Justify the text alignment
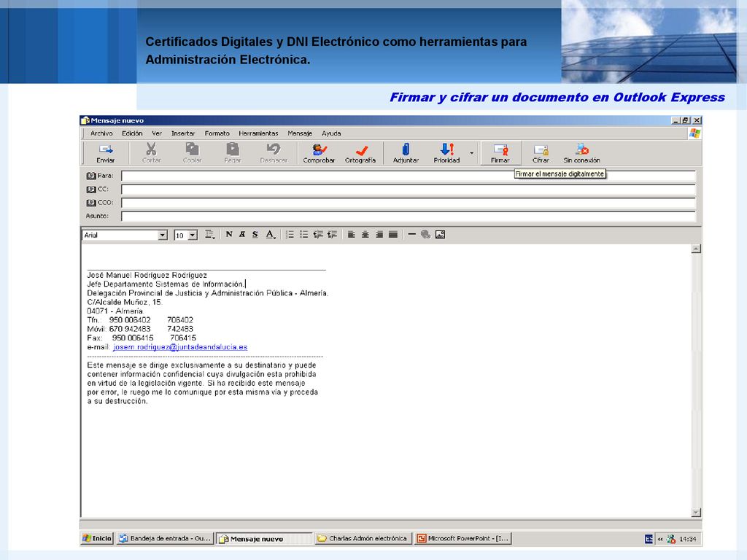The image size is (747, 560). pyautogui.click(x=393, y=234)
